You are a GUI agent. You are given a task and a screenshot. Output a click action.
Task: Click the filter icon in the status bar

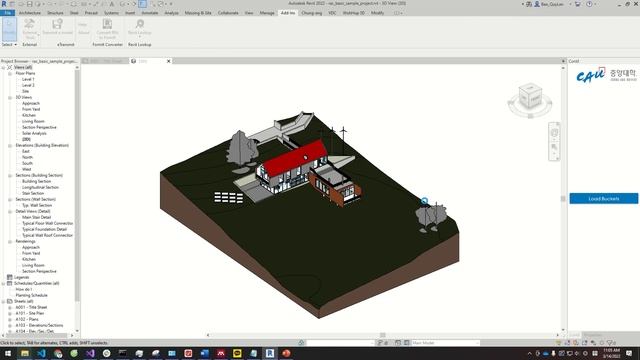[610, 343]
